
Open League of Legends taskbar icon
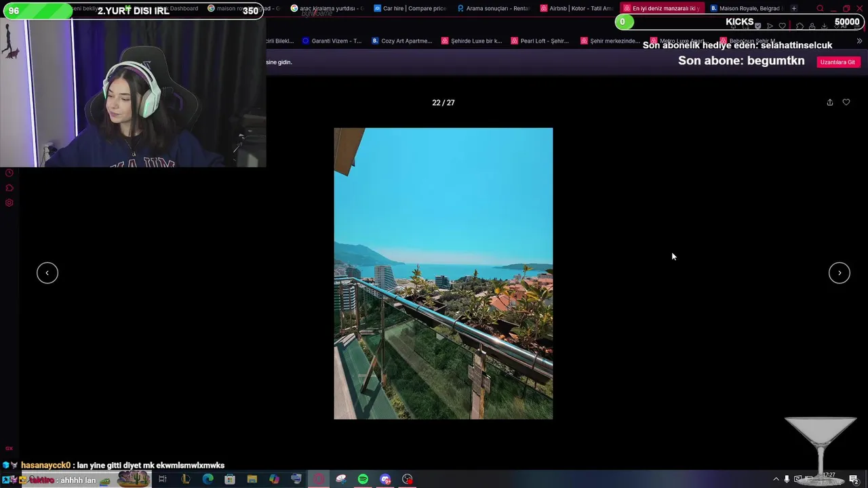coord(185,479)
